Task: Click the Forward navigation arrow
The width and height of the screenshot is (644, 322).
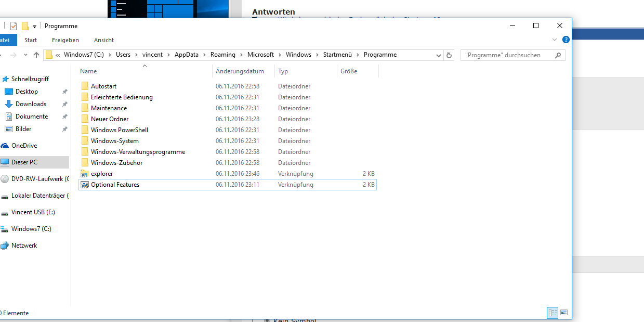Action: coord(13,55)
